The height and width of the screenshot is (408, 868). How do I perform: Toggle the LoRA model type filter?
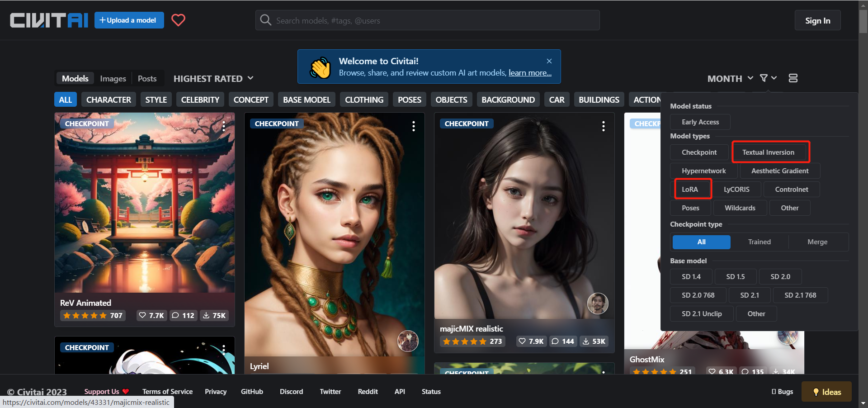tap(690, 189)
